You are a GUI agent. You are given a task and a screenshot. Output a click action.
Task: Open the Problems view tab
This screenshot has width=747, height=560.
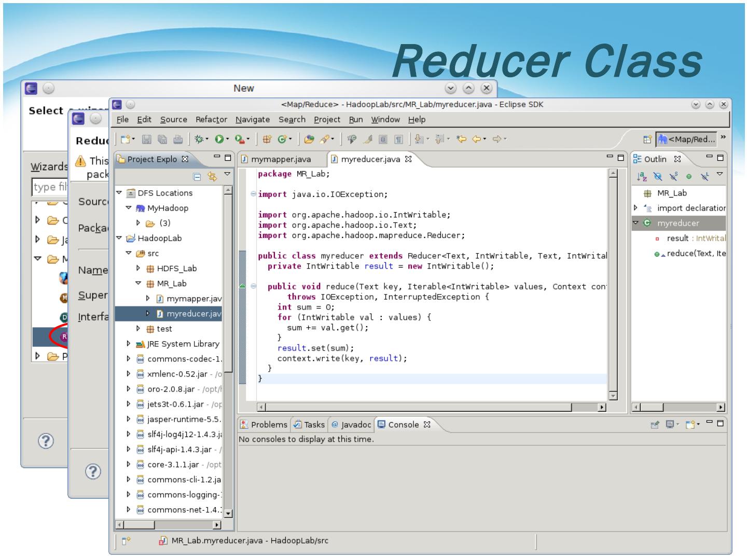264,425
